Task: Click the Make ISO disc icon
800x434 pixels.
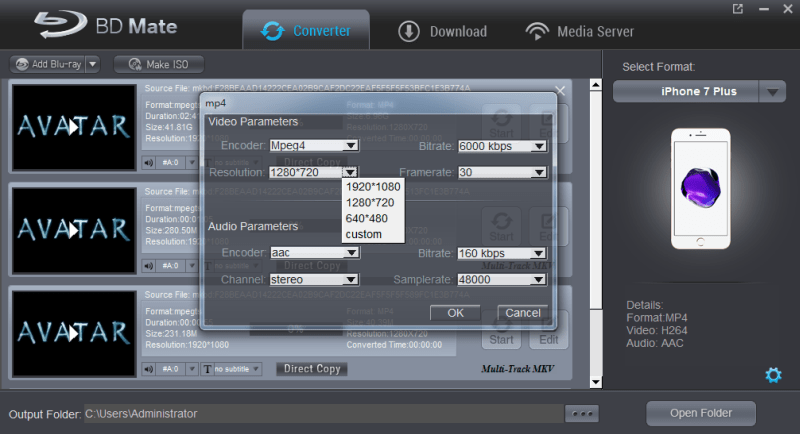Action: 135,64
